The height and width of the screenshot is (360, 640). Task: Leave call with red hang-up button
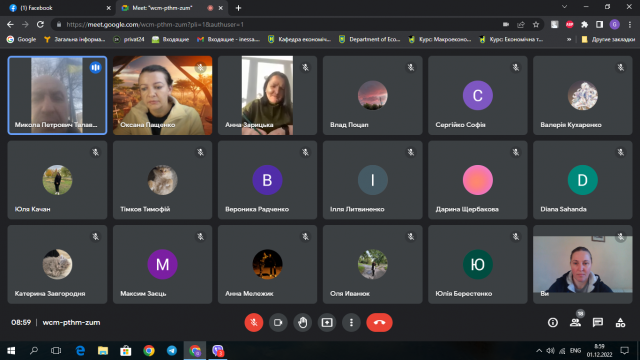coord(379,322)
